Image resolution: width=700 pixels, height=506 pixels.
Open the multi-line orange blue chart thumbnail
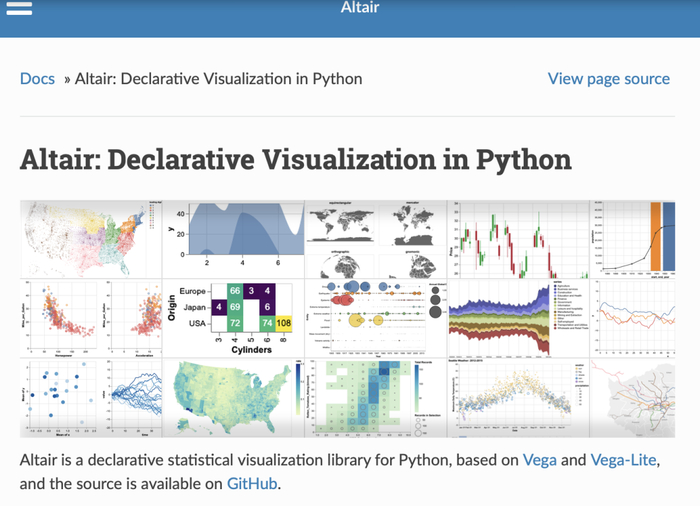633,318
